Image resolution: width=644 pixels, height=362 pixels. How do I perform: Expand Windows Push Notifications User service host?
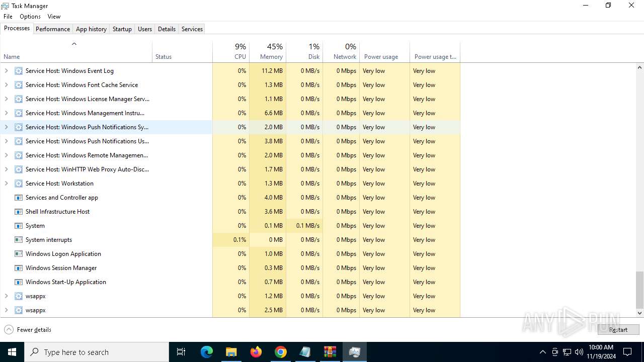[6, 141]
